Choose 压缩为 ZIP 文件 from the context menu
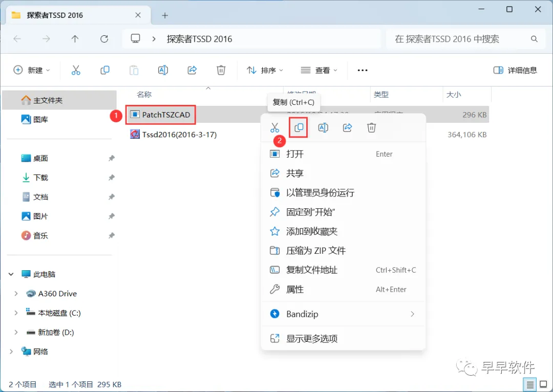The height and width of the screenshot is (392, 553). [x=343, y=251]
